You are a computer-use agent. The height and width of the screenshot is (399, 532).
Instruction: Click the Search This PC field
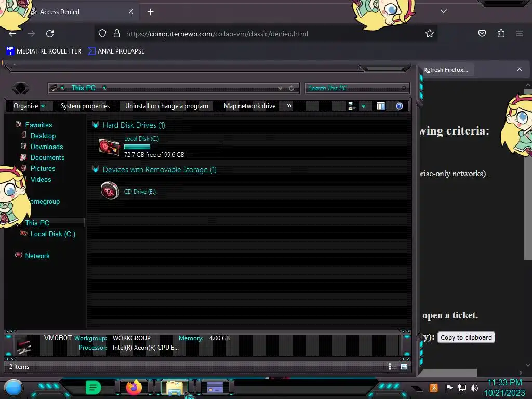pos(357,88)
